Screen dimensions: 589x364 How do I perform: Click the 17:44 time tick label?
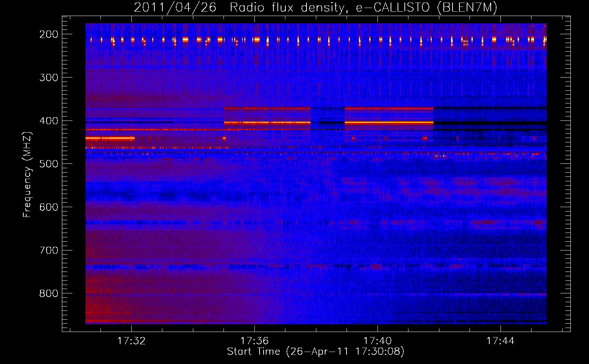(501, 341)
